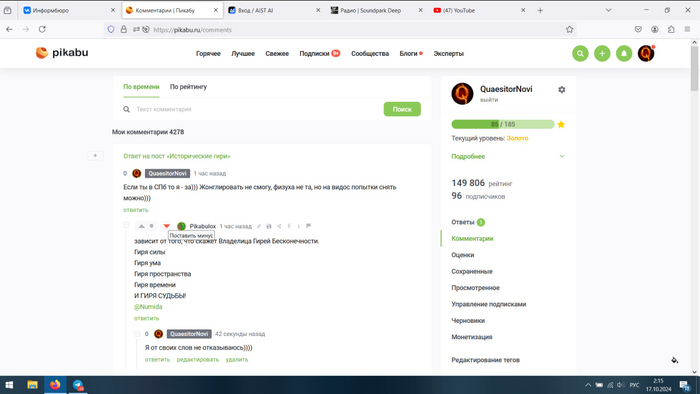Viewport: 700px width, 394px height.
Task: Report the Pikabulox comment with flag icon
Action: pos(308,226)
